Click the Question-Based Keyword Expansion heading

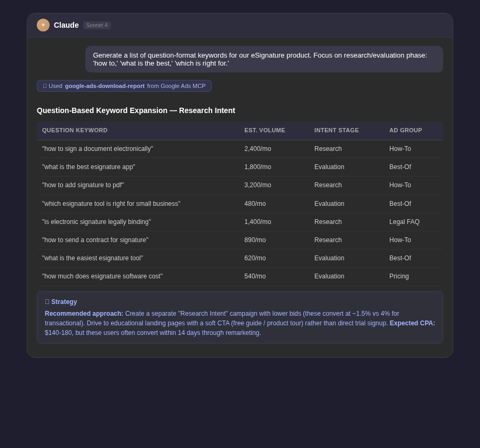coord(136,110)
